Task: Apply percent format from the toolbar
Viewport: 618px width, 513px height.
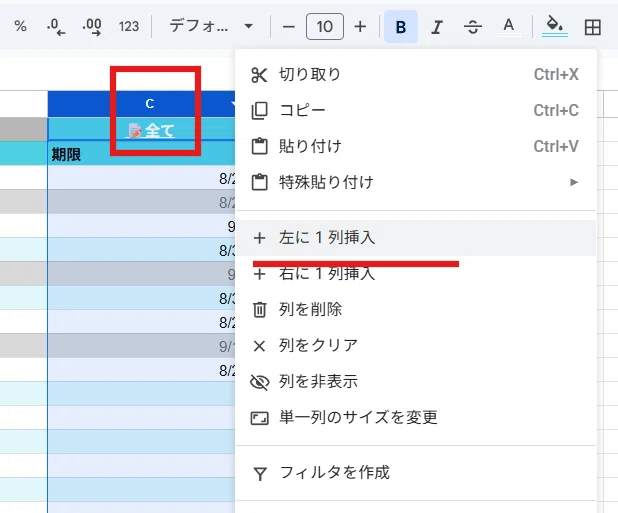Action: [x=20, y=26]
